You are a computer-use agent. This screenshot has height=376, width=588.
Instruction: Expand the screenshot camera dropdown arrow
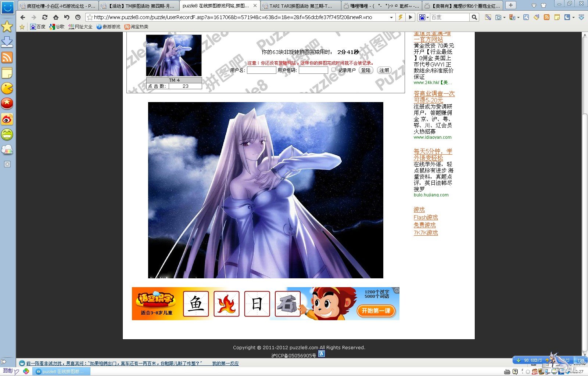pos(504,17)
